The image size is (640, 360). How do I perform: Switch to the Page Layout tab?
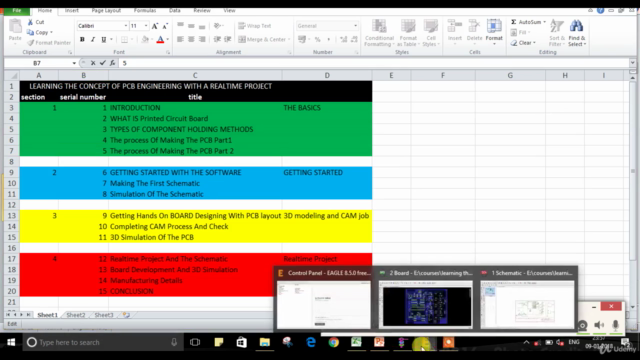(x=106, y=11)
